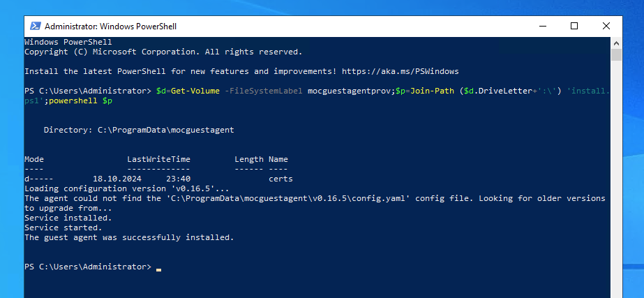Click the scrollbar up arrow

click(x=616, y=43)
